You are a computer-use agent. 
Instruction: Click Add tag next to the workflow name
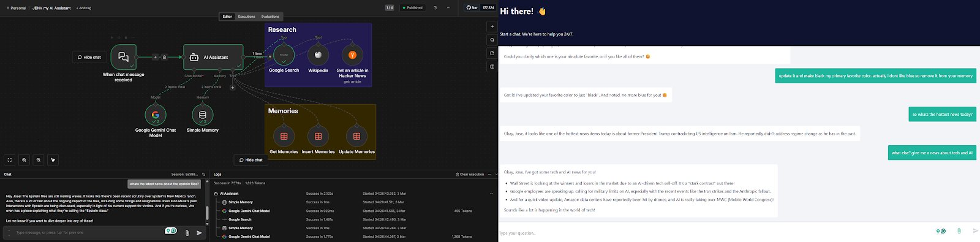pos(84,8)
